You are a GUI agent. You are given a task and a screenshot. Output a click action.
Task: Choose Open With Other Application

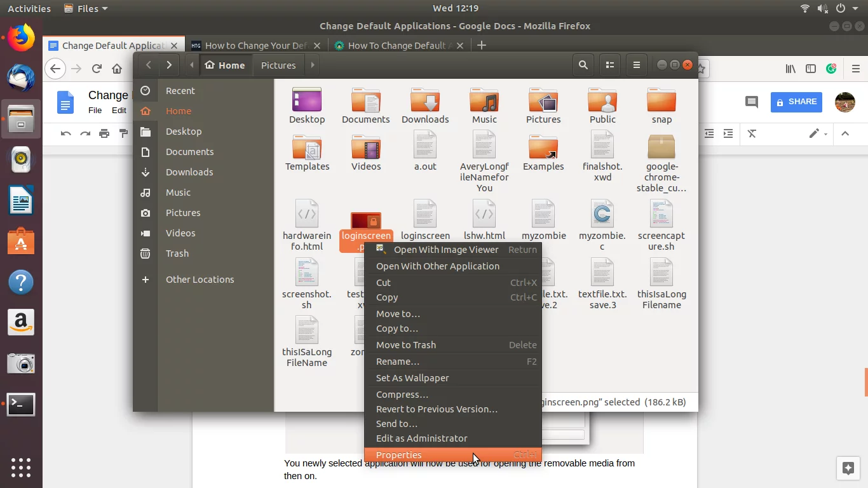click(437, 266)
